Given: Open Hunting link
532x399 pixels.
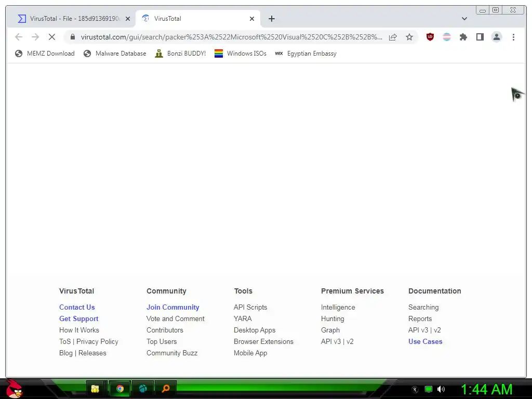Looking at the screenshot, I should click(332, 318).
